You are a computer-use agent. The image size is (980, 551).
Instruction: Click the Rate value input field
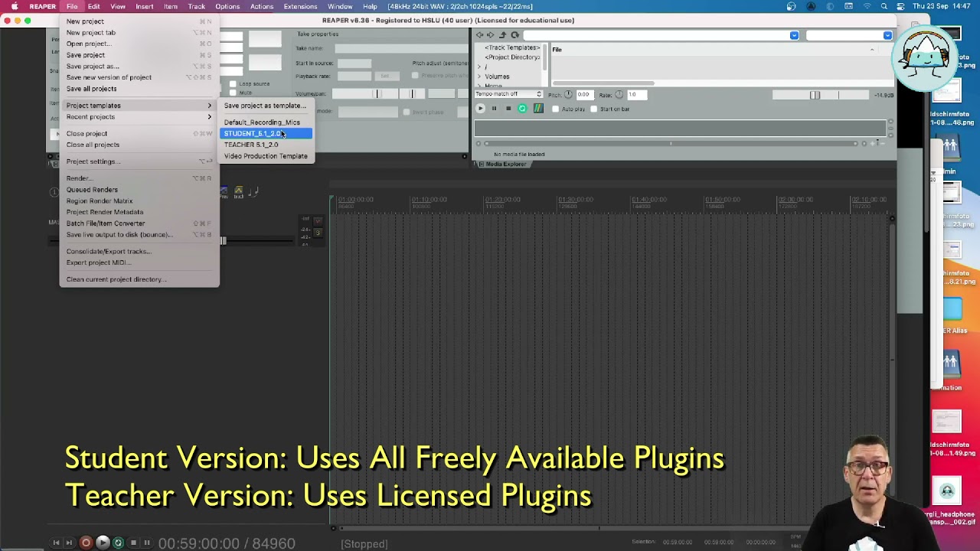636,95
